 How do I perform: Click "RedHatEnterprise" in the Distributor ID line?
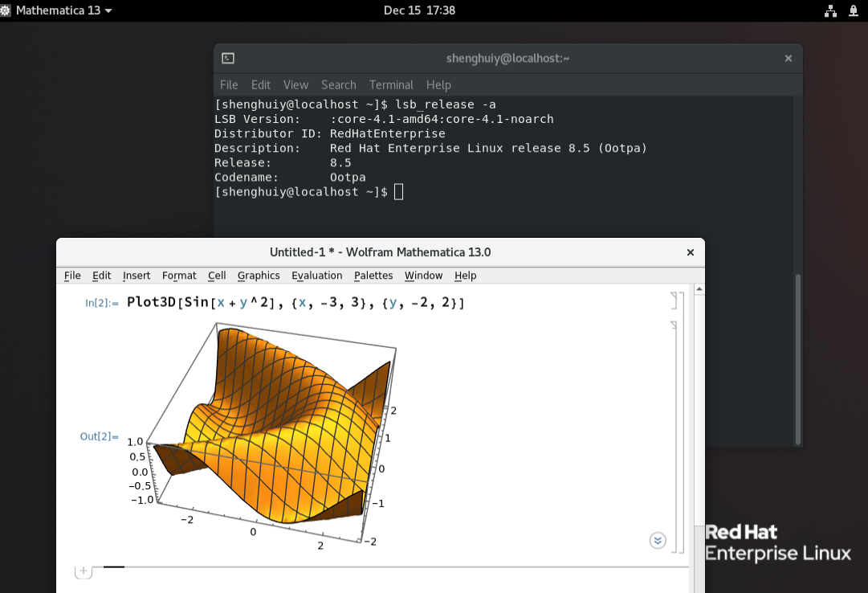point(388,133)
